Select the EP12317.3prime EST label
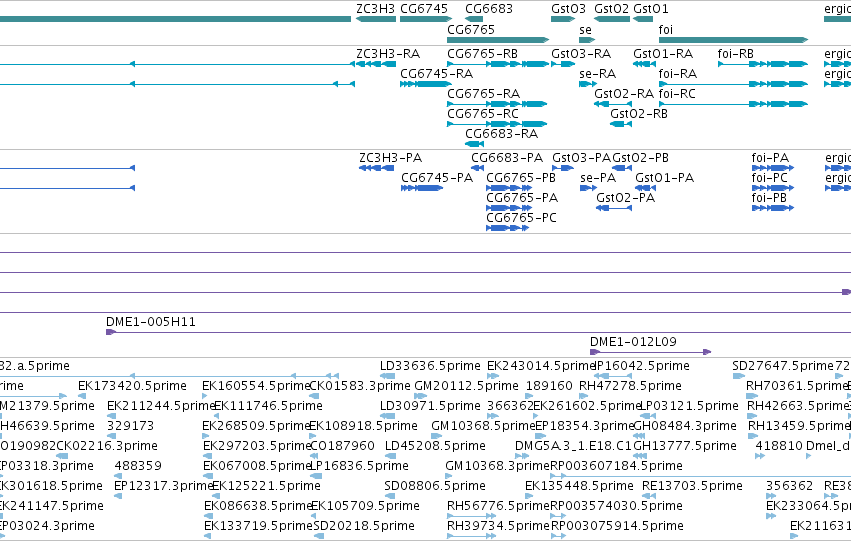This screenshot has height=541, width=851. point(163,486)
